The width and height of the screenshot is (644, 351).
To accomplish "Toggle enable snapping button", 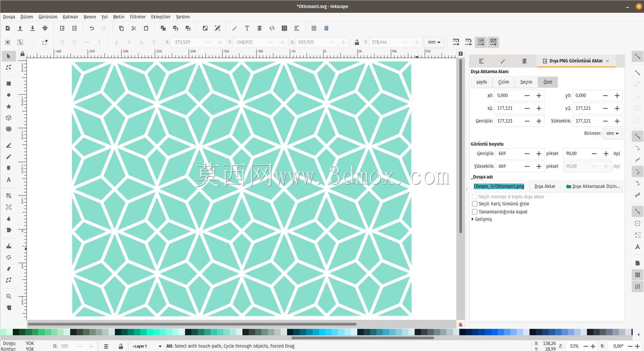I will [x=637, y=56].
